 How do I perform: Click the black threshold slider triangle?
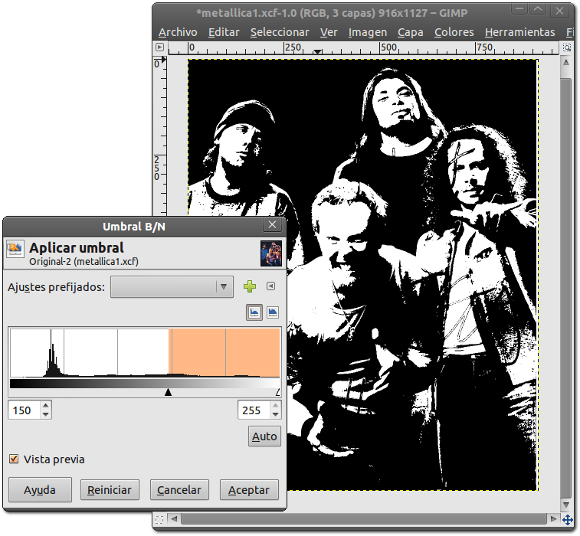point(168,392)
